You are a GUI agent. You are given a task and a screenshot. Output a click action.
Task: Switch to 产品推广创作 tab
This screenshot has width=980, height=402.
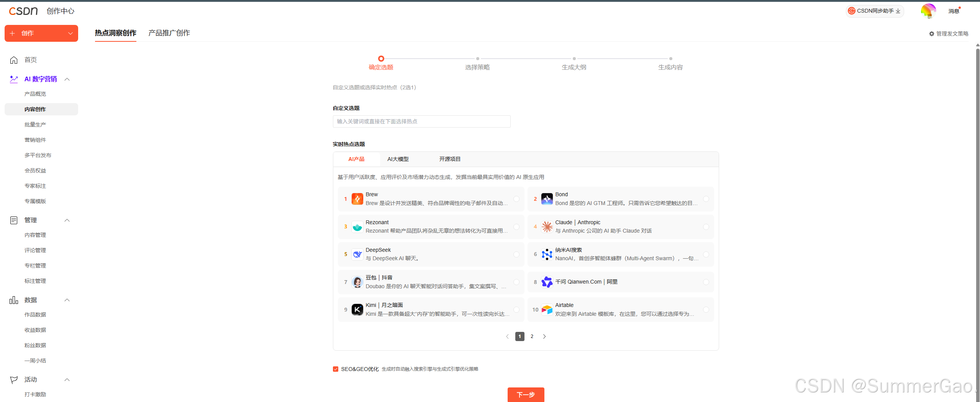(169, 33)
